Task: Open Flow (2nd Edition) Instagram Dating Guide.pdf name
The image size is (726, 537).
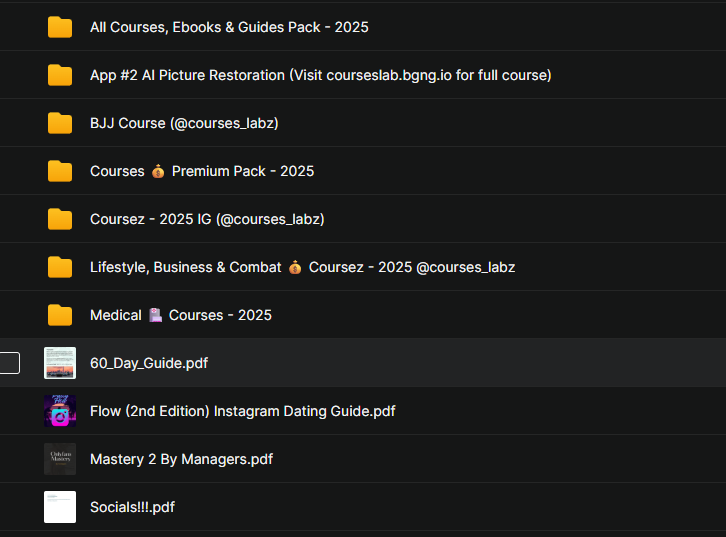Action: pos(243,411)
